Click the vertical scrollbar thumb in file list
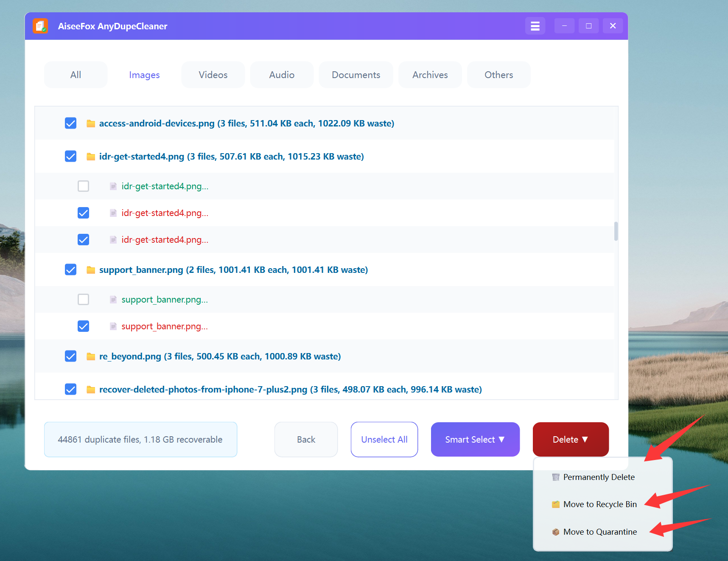The image size is (728, 561). pos(616,231)
